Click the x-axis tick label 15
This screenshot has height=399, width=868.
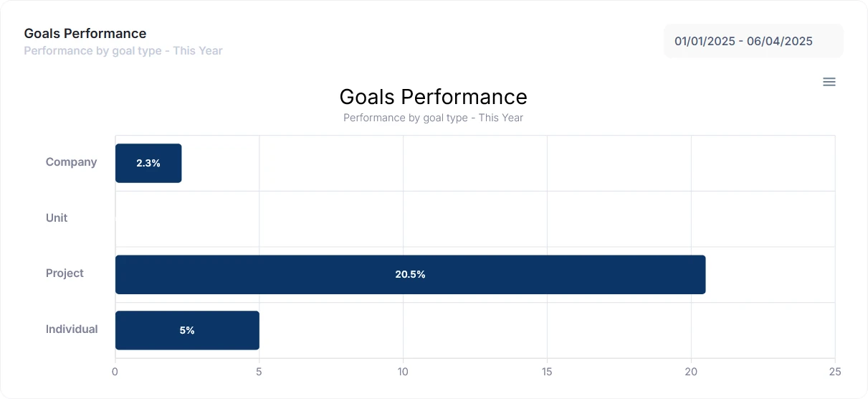point(547,372)
